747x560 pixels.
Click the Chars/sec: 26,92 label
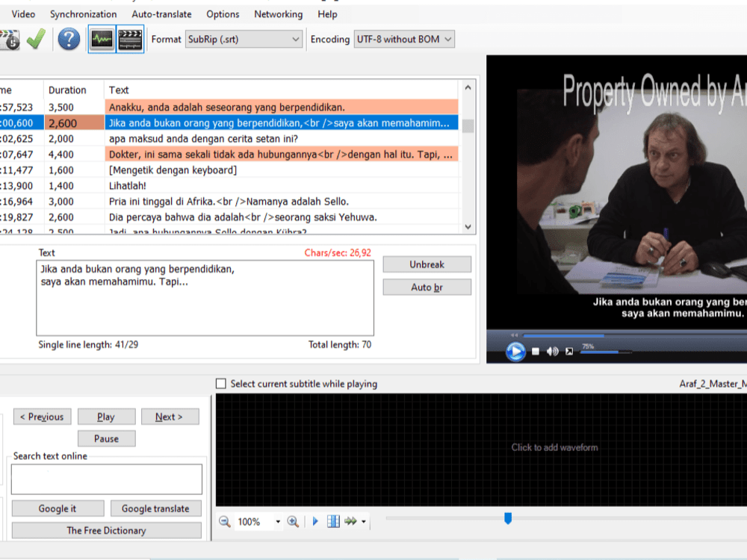click(x=338, y=253)
